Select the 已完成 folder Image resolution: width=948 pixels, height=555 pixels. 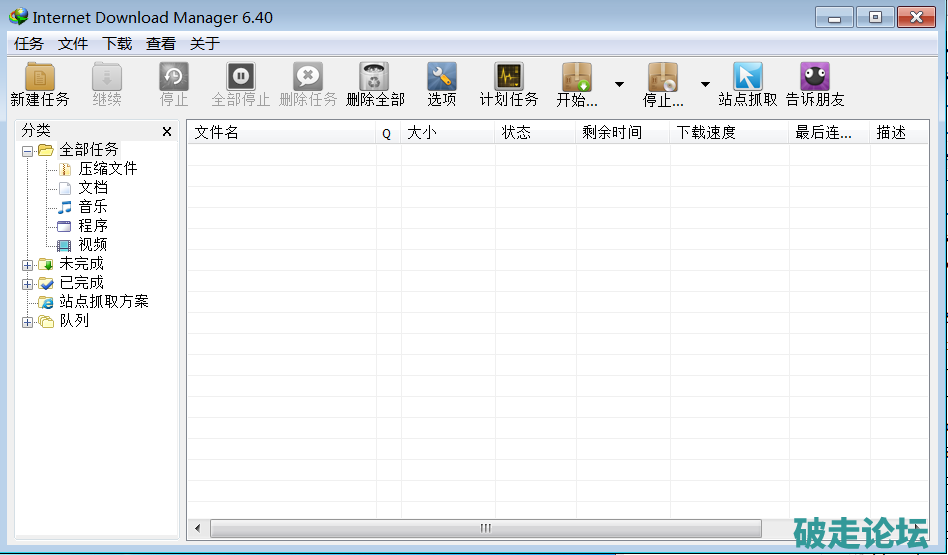click(x=82, y=282)
